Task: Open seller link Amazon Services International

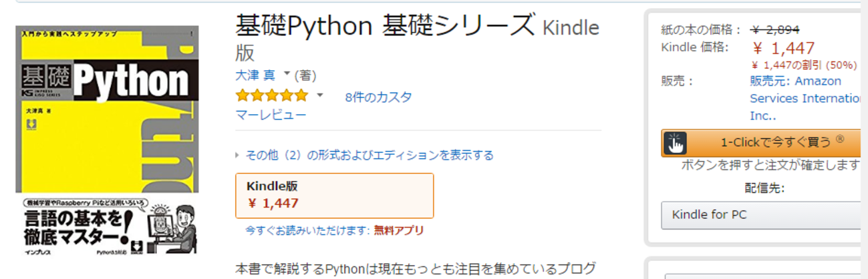Action: coord(805,98)
